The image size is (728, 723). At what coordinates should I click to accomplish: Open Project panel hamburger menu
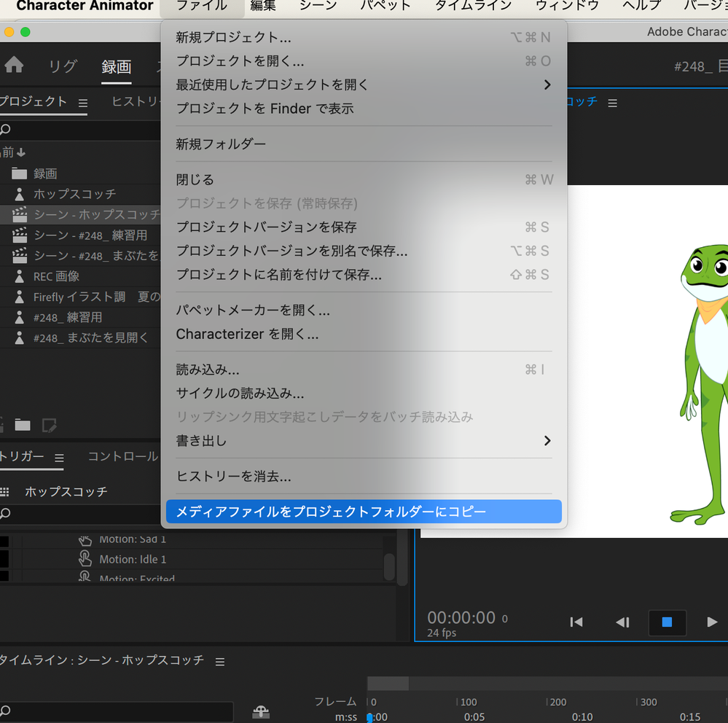[83, 103]
